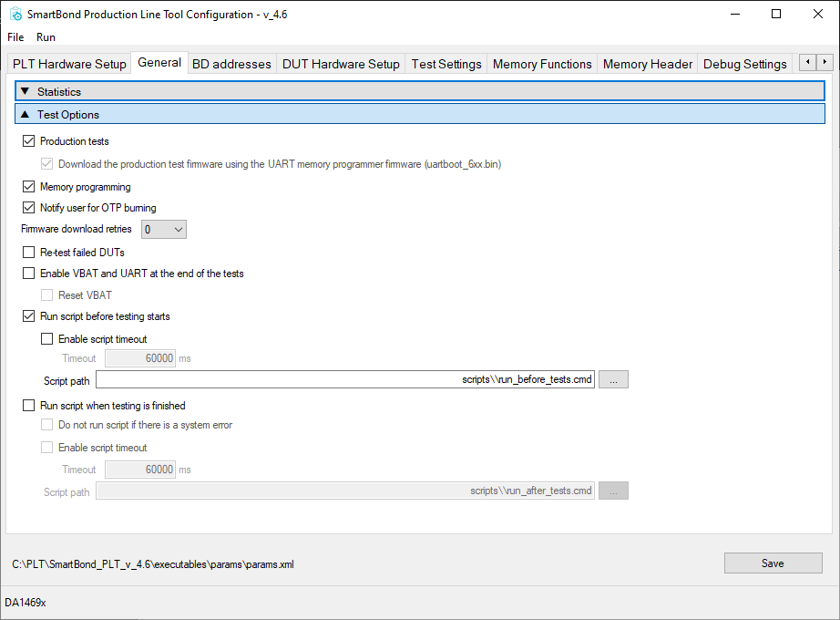Select the General tab

pyautogui.click(x=159, y=62)
